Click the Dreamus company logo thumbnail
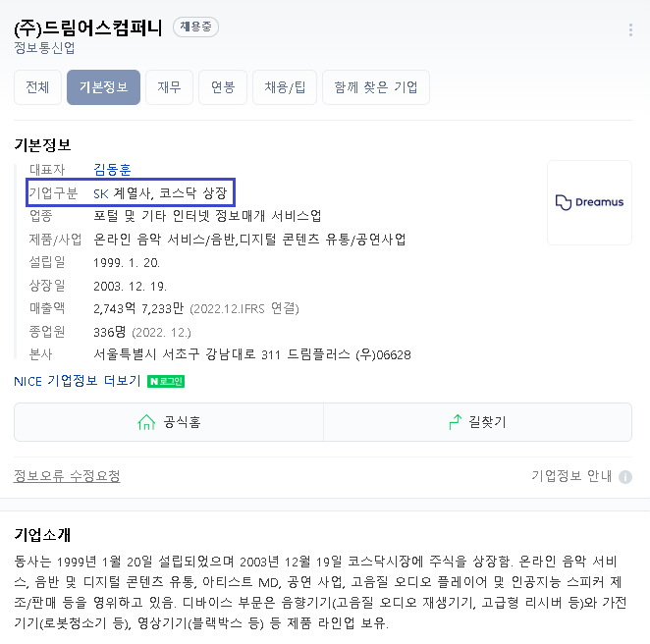Screen dimensions: 650x644 [589, 202]
